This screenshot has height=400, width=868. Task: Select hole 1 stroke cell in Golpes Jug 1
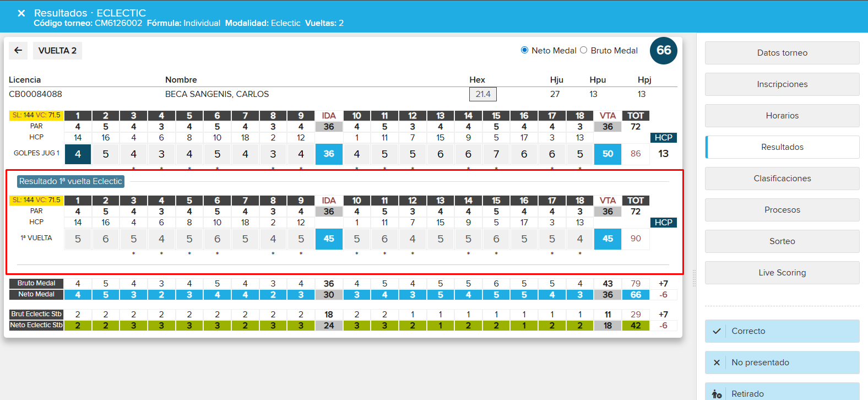(78, 154)
